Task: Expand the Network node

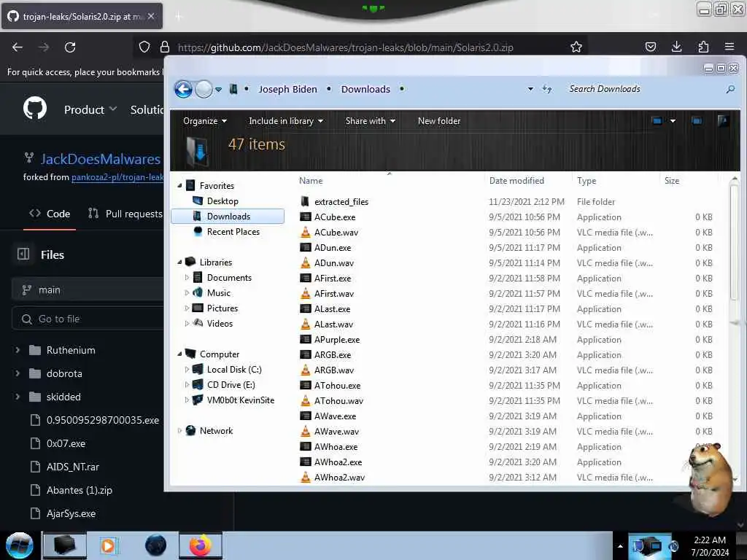Action: point(179,431)
